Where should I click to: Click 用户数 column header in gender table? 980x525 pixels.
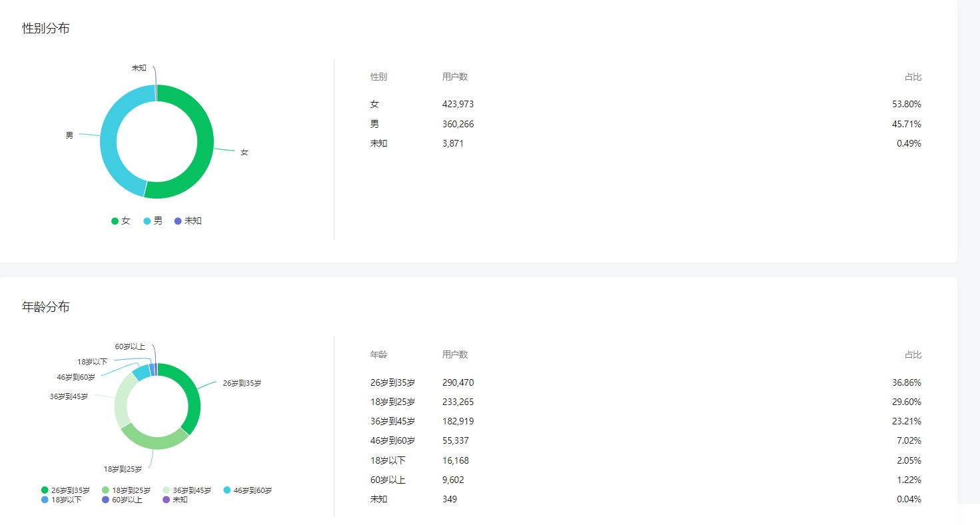coord(455,77)
